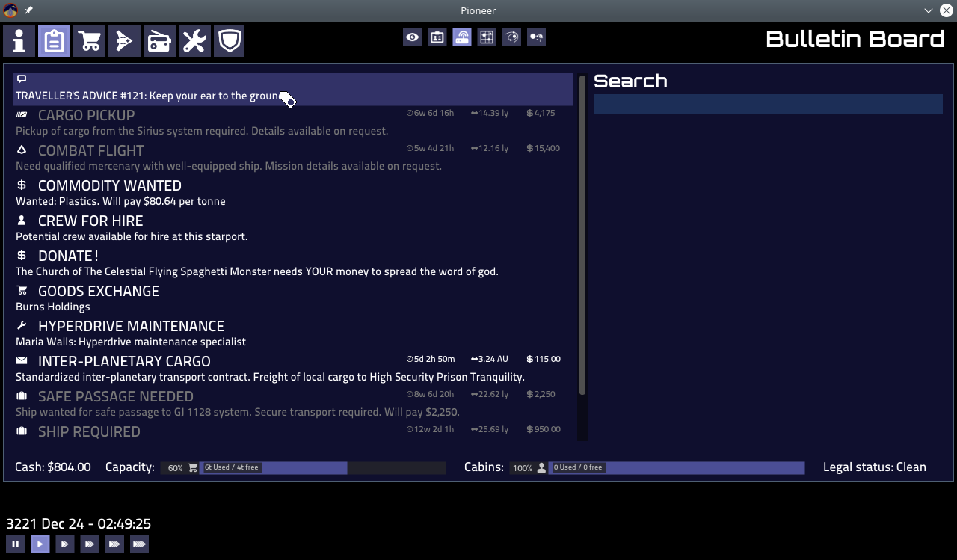Click the briefcase icon beside Ship Required
This screenshot has width=957, height=560.
click(x=22, y=431)
